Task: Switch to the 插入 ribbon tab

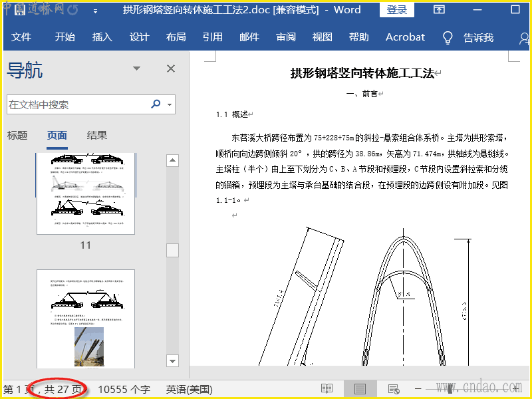Action: [102, 37]
